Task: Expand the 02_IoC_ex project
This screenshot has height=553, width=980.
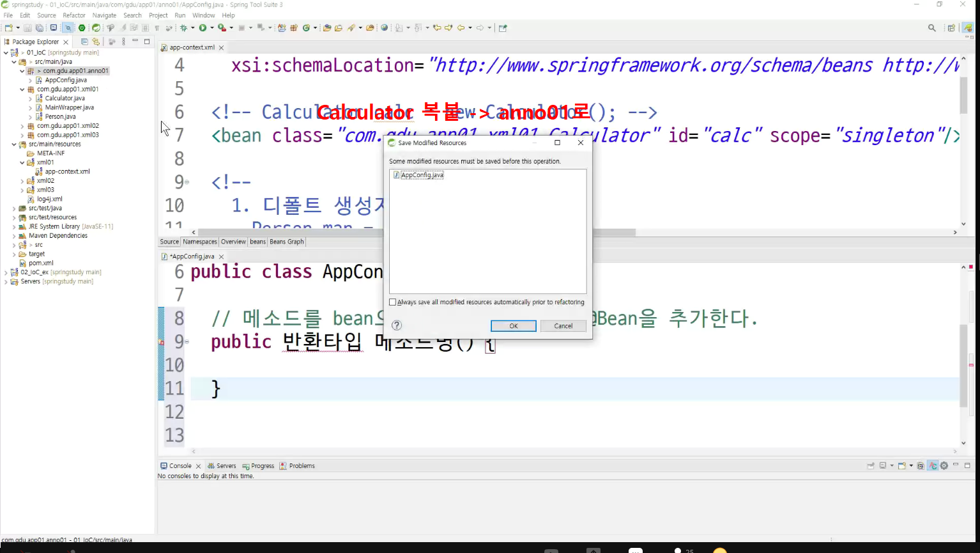Action: point(6,272)
